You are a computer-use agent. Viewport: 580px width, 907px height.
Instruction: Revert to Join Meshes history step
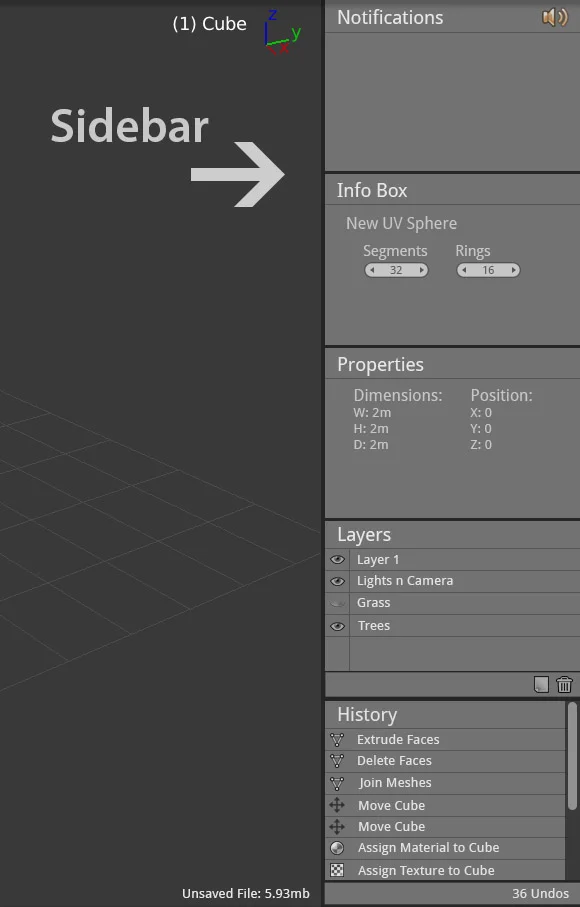[445, 783]
